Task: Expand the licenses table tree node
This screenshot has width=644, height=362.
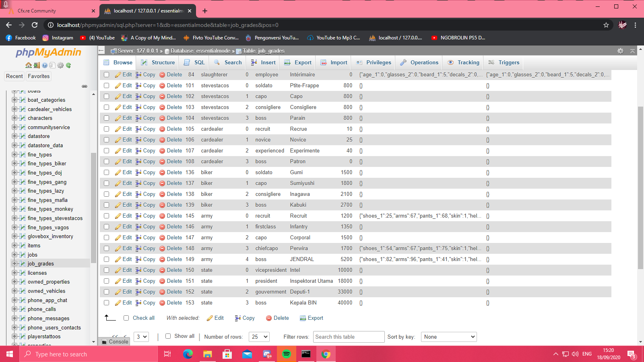Action: [14, 273]
